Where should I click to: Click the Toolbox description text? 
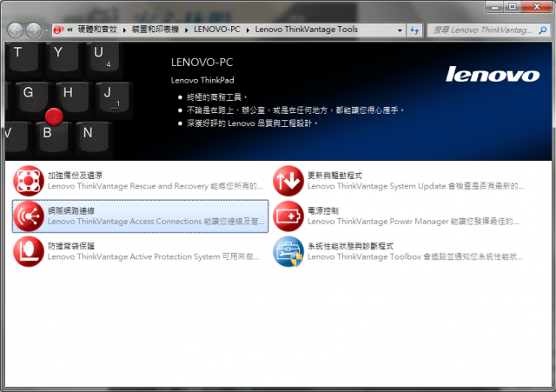pyautogui.click(x=415, y=256)
